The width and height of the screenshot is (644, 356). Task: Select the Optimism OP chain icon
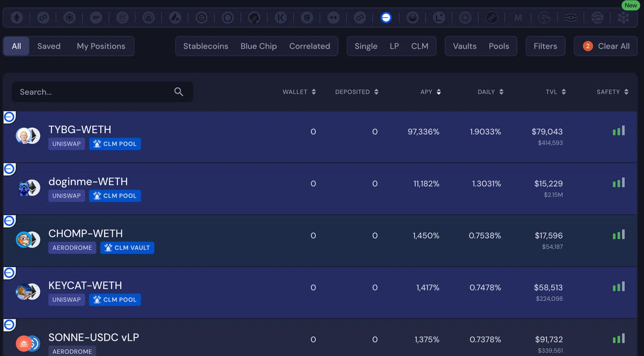coord(96,18)
